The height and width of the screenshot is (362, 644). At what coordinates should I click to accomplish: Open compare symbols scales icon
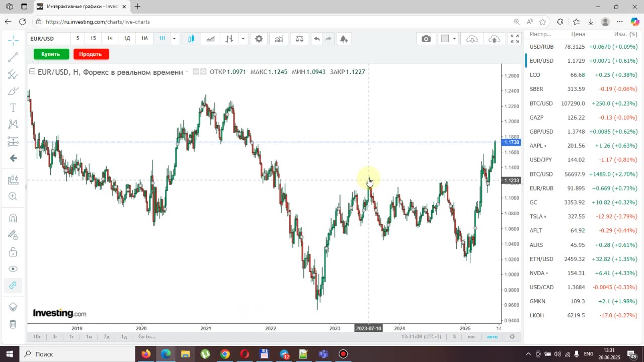point(300,39)
